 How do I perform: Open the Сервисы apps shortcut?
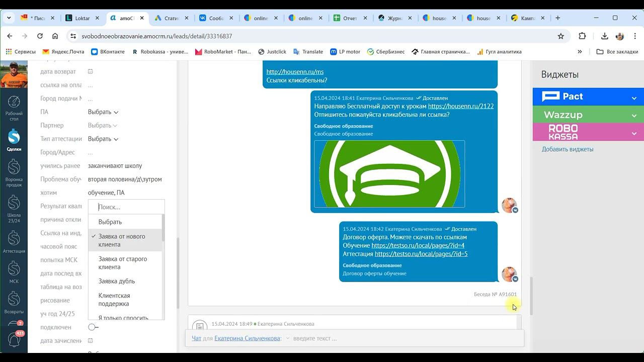[20, 52]
